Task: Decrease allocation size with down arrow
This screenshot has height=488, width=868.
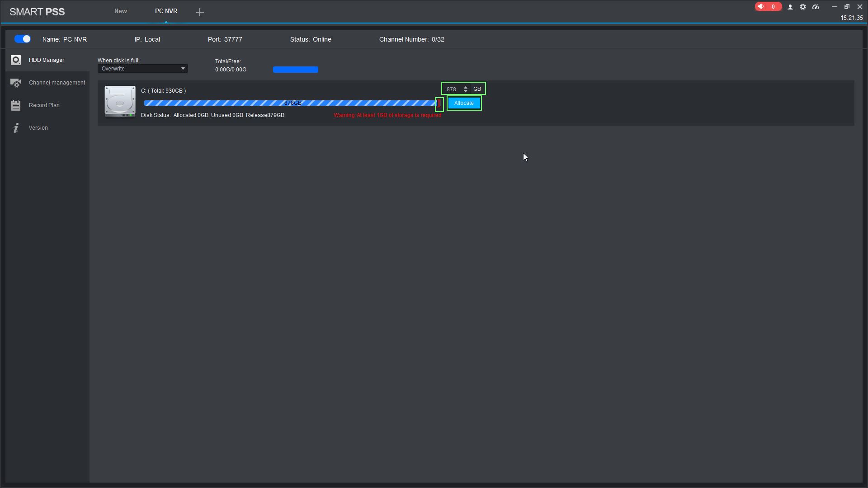Action: (466, 91)
